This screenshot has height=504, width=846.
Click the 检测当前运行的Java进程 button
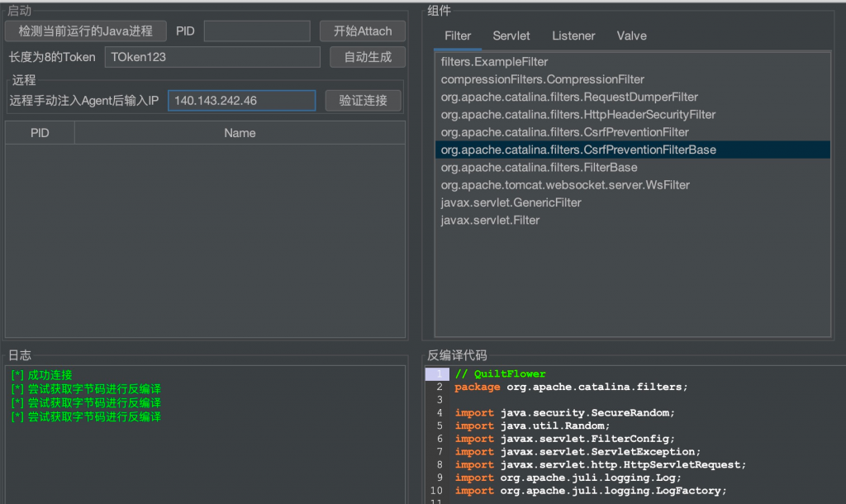(x=85, y=31)
